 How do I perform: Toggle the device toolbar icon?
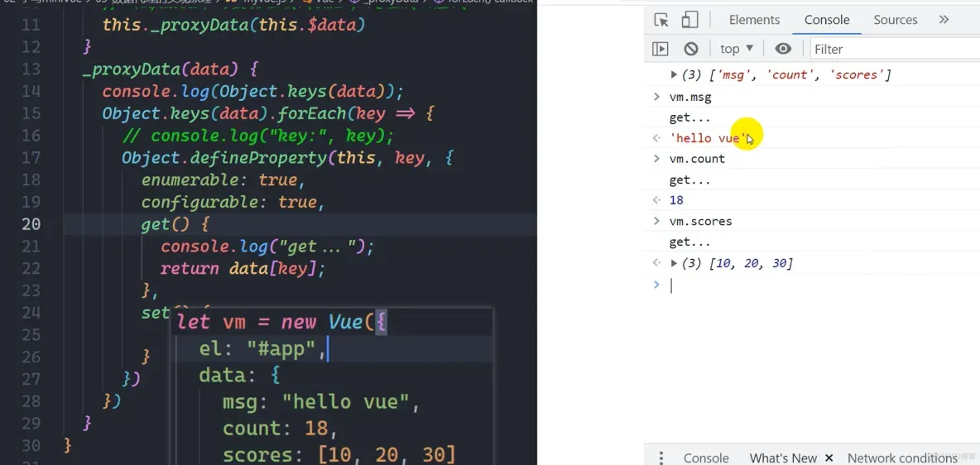[690, 20]
